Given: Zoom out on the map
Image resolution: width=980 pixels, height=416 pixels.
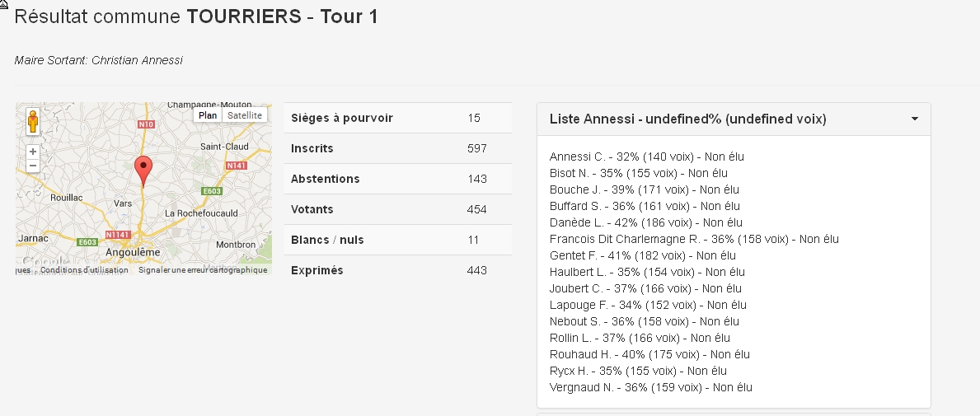Looking at the screenshot, I should [x=32, y=166].
